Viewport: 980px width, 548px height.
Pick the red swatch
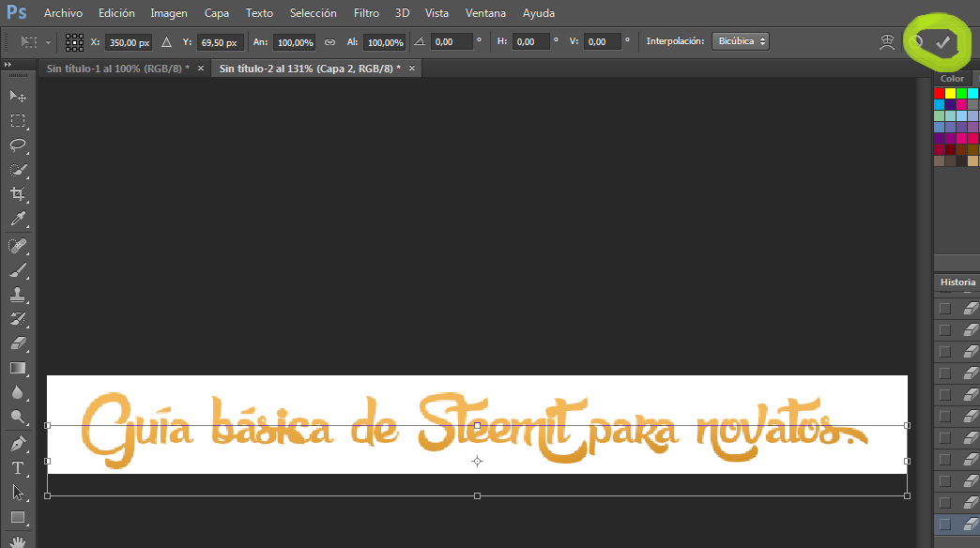tap(940, 93)
